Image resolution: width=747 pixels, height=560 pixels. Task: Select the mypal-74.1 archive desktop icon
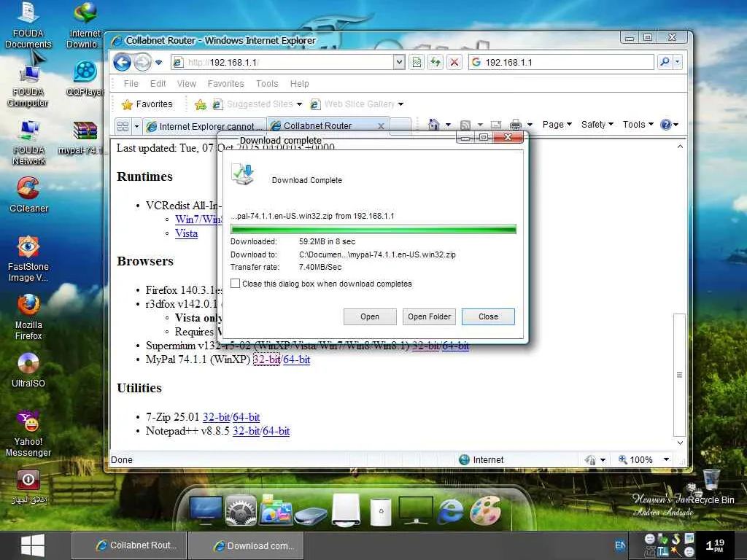coord(83,137)
